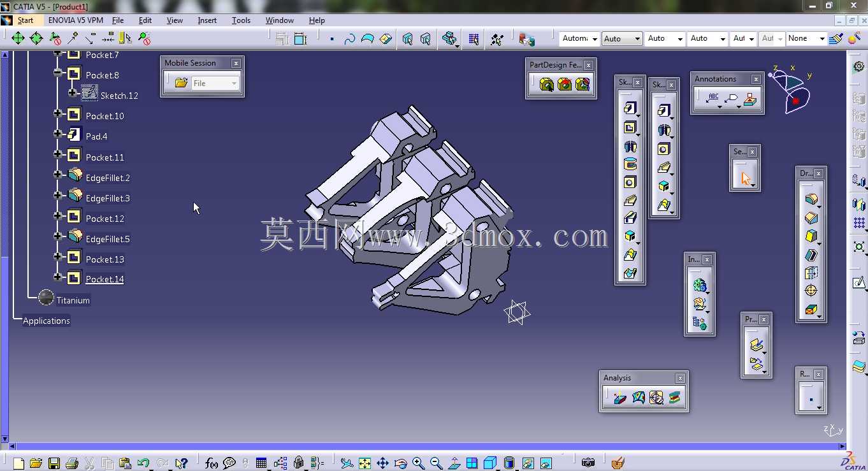This screenshot has width=868, height=471.
Task: Close the Annotations toolbar
Action: (x=756, y=79)
